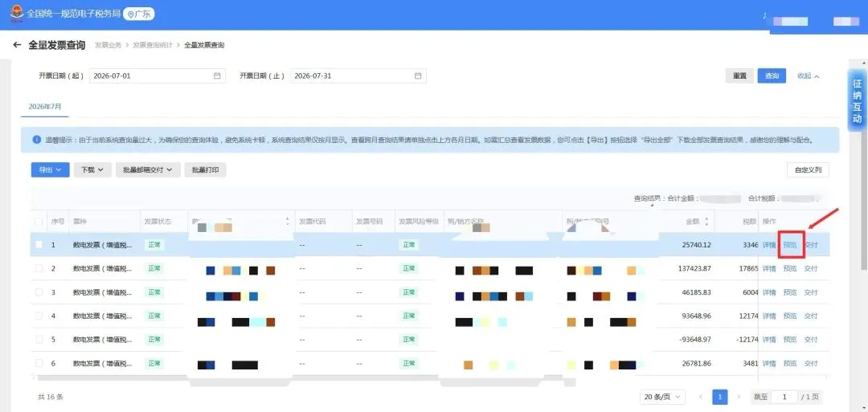The width and height of the screenshot is (868, 412).
Task: Click the blue 查询 button
Action: click(772, 75)
